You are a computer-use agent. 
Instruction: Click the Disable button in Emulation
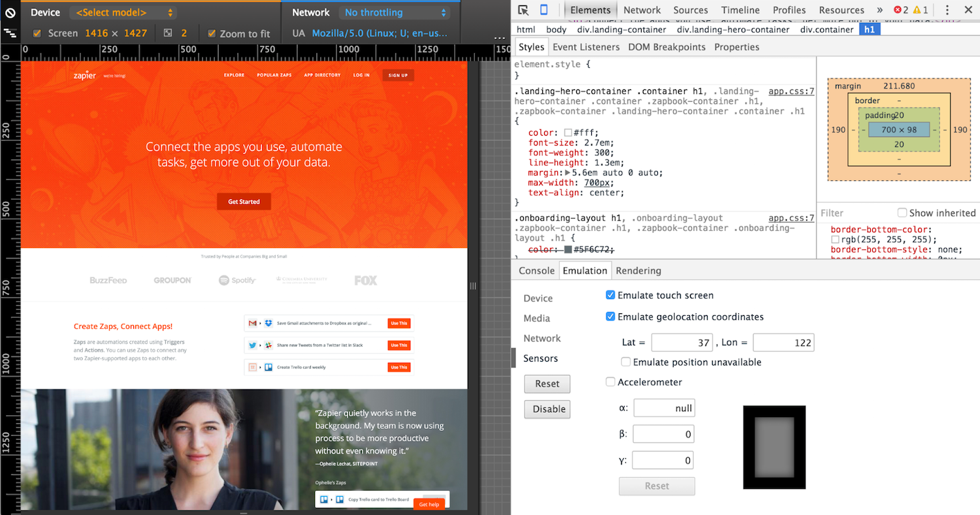tap(547, 409)
